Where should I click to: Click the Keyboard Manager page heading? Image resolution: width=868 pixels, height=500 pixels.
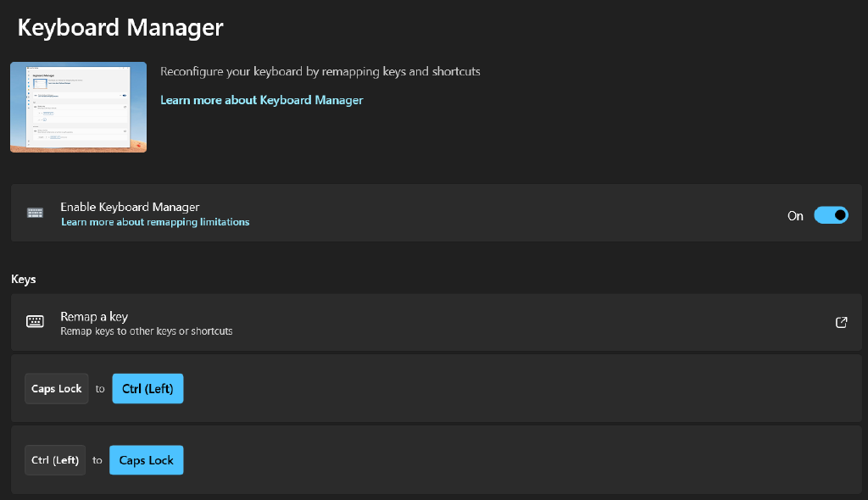[x=120, y=27]
